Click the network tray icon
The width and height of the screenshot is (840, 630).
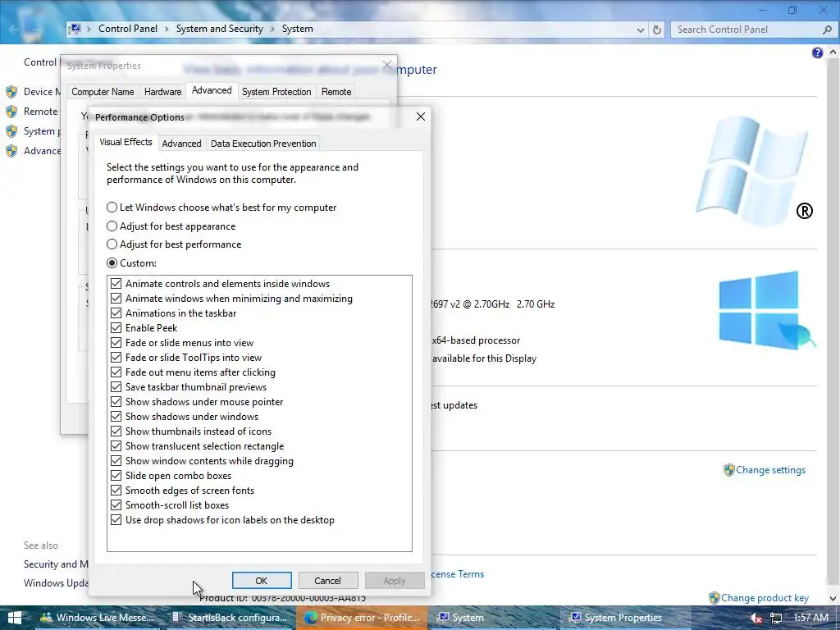point(776,618)
